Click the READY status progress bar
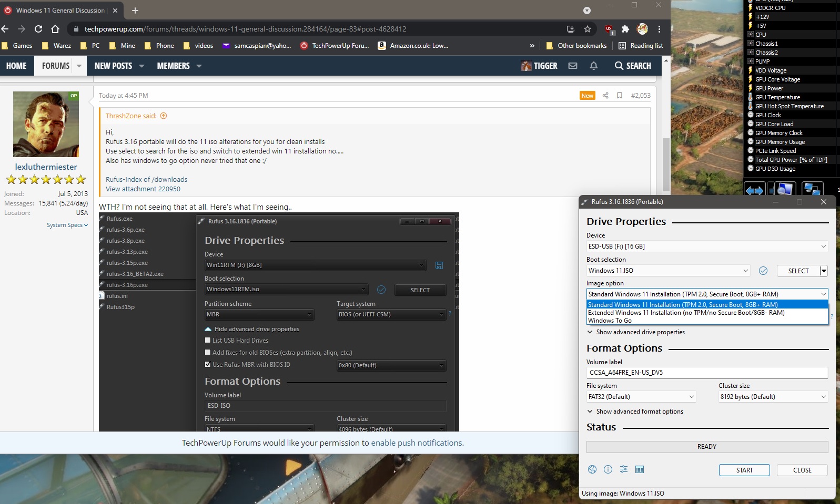Screen dimensions: 840x504 click(707, 447)
